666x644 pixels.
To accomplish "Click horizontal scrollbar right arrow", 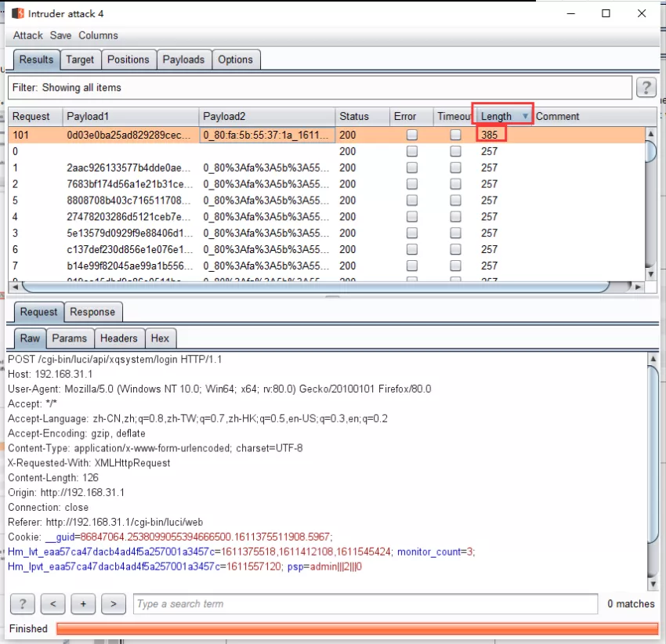I will pos(638,288).
